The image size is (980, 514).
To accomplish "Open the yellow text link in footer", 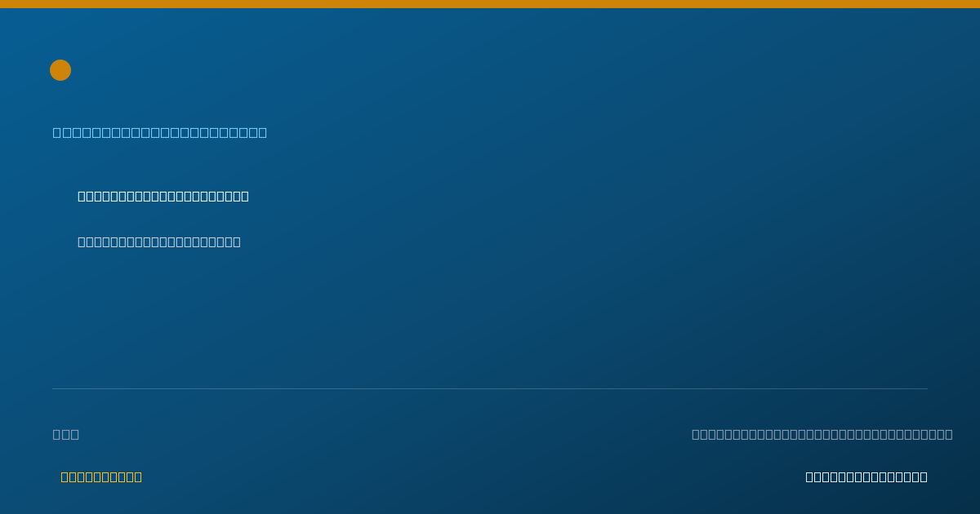I will 101,476.
